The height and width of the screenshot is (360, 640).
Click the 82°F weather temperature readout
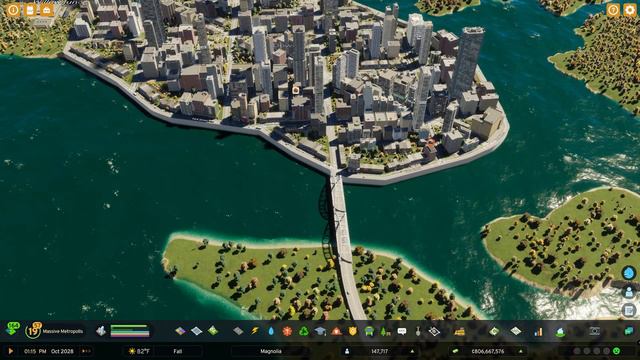[139, 351]
